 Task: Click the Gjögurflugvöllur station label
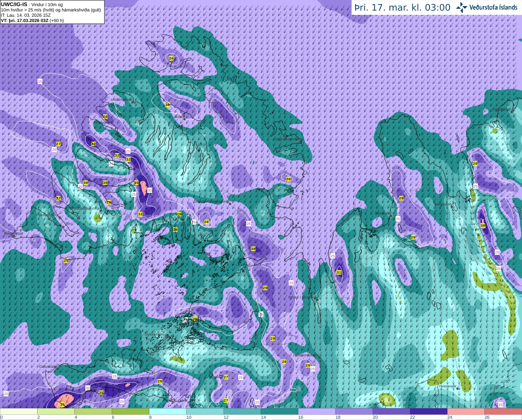pyautogui.click(x=287, y=139)
